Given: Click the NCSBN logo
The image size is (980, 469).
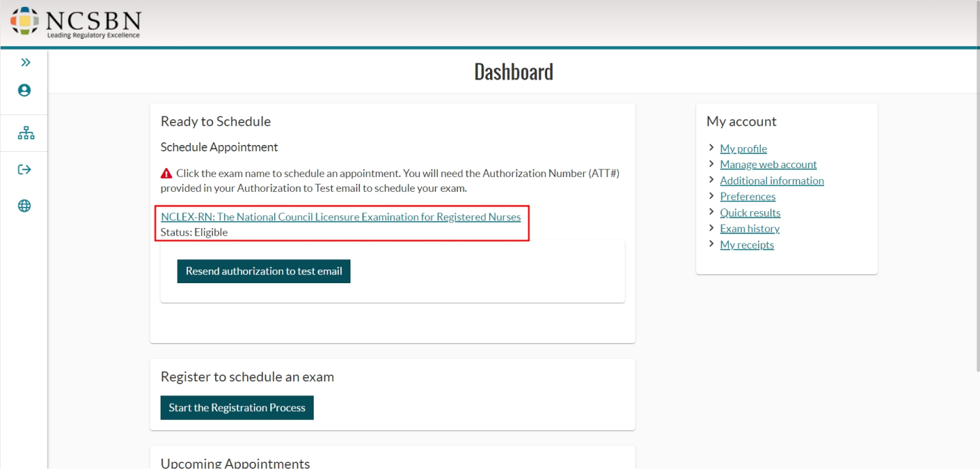Looking at the screenshot, I should coord(75,22).
